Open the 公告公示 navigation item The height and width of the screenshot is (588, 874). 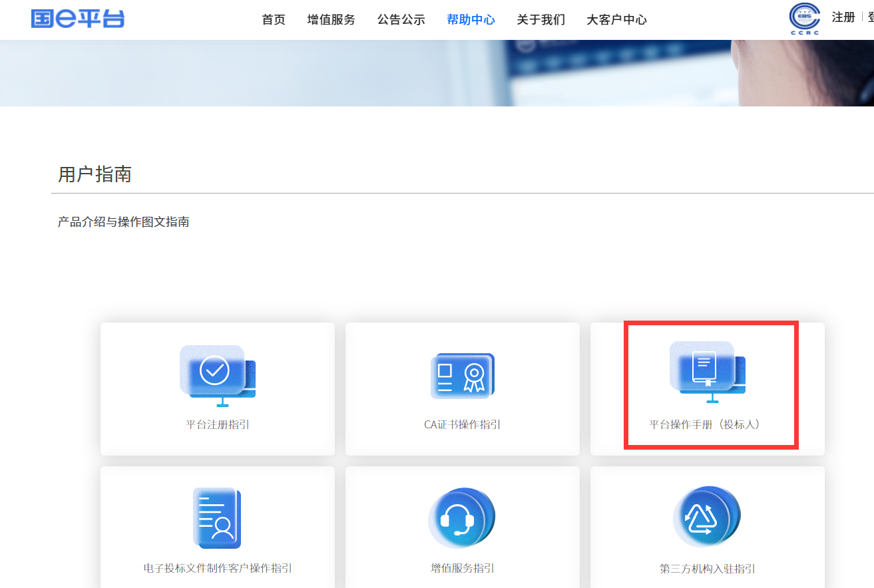401,20
